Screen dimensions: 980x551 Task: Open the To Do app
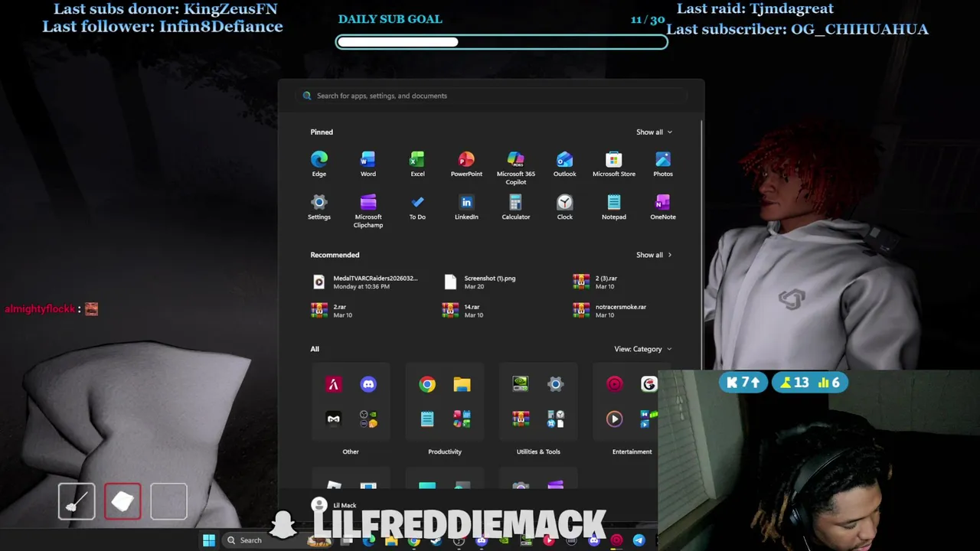417,207
